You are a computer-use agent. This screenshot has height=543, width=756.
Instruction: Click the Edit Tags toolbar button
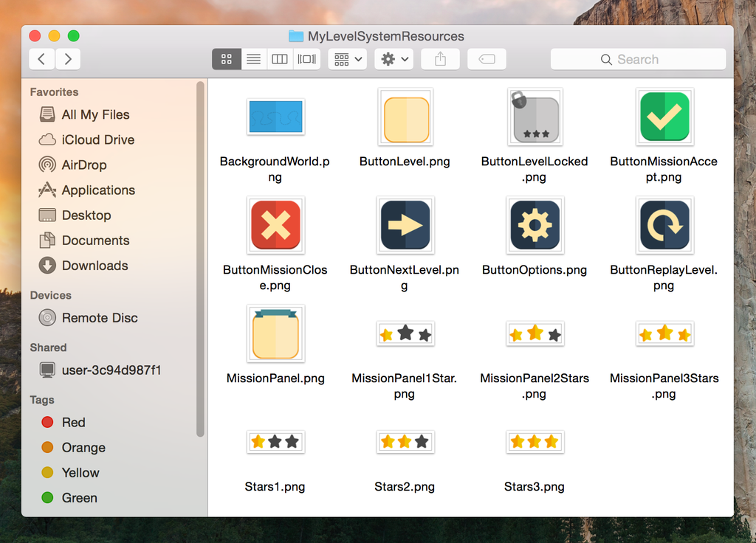click(x=487, y=59)
